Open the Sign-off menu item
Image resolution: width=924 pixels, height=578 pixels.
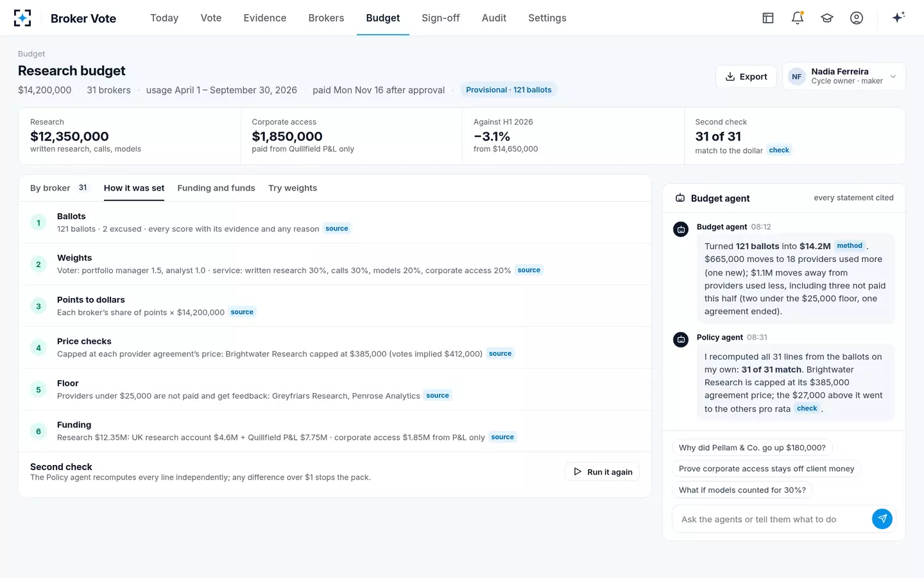(441, 18)
